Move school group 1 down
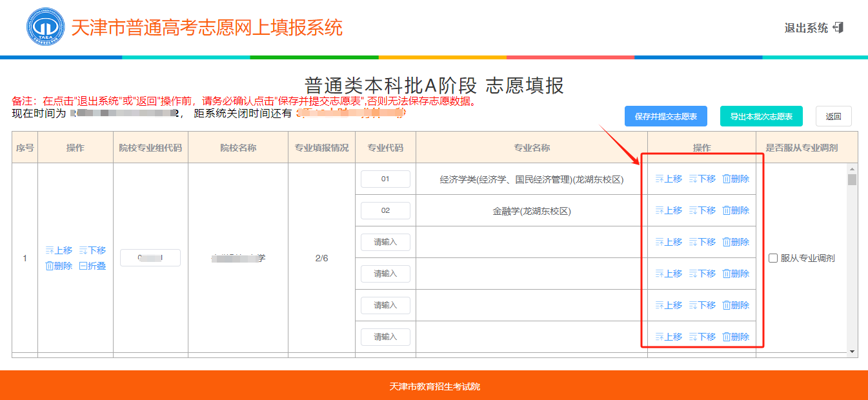 pos(92,250)
